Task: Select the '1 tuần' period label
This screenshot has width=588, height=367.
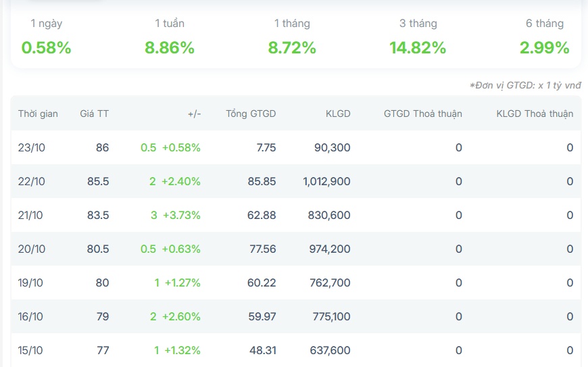Action: click(170, 23)
